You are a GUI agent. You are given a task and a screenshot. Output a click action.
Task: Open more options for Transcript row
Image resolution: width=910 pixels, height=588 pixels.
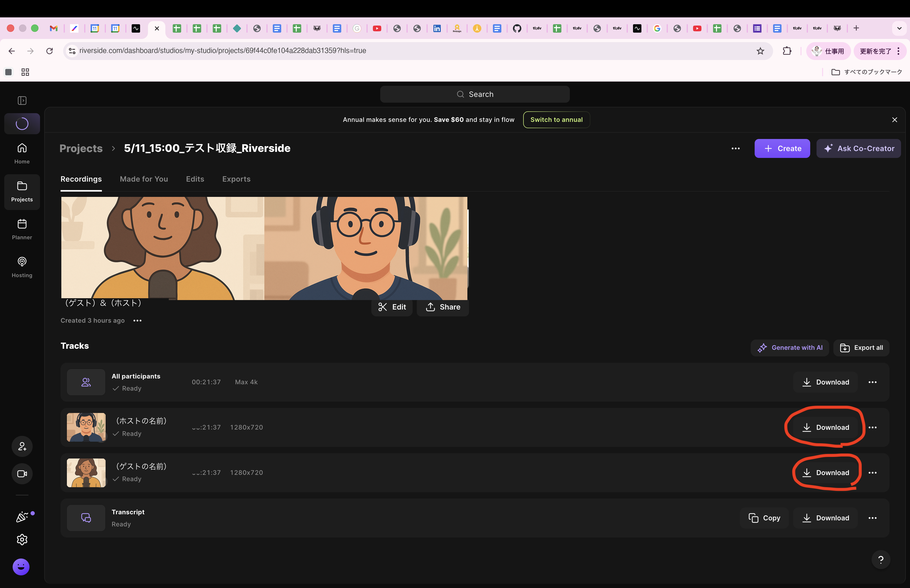pyautogui.click(x=873, y=518)
